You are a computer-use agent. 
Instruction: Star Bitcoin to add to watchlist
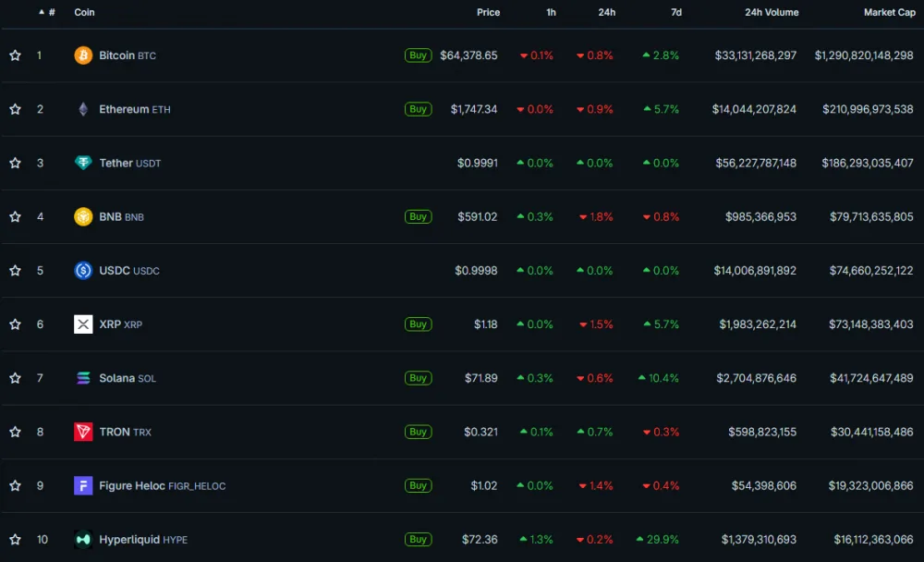16,55
